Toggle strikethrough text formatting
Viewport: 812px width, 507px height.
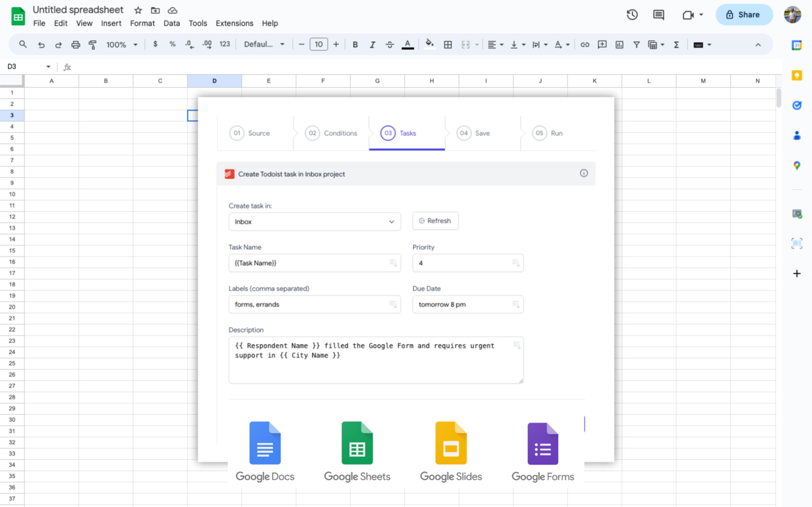click(390, 45)
